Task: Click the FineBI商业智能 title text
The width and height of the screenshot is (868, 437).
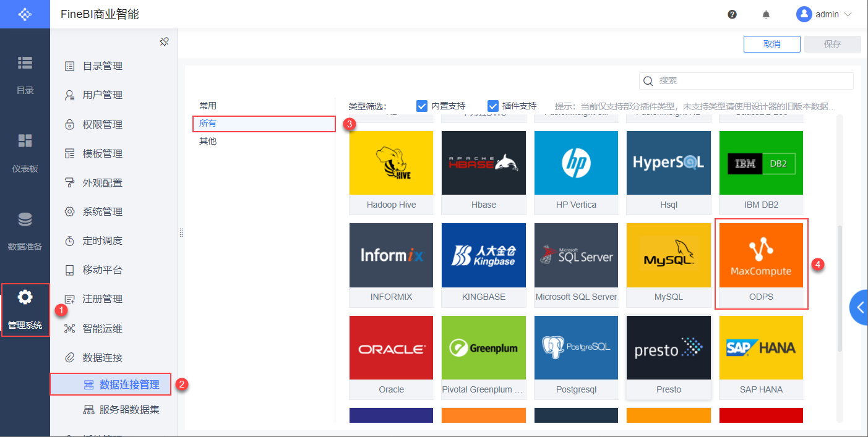Action: 100,14
